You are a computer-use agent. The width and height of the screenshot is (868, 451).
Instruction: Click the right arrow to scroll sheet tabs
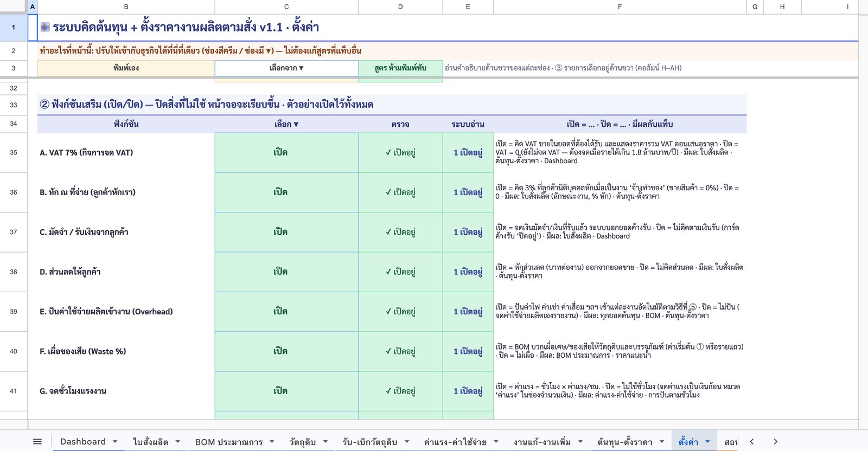click(775, 442)
